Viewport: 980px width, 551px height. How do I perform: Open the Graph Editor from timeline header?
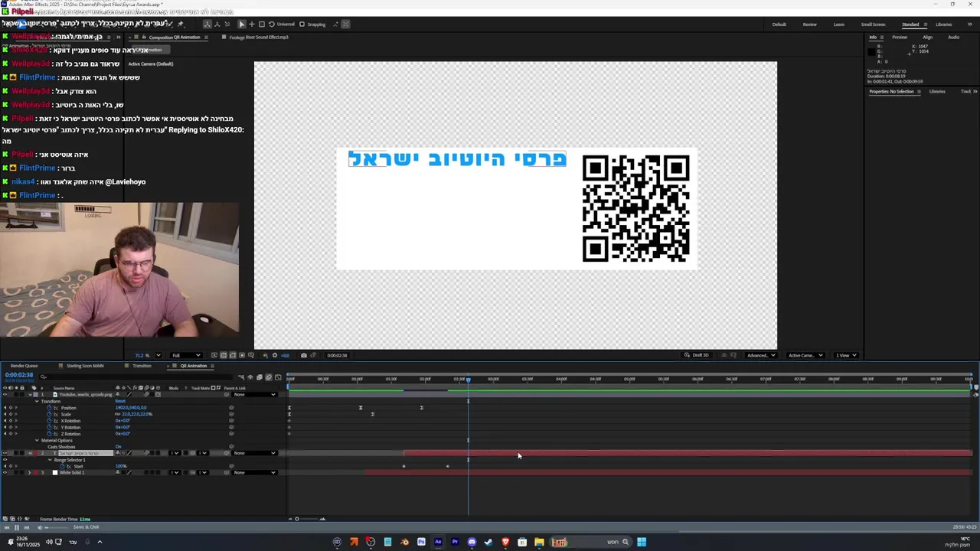277,377
